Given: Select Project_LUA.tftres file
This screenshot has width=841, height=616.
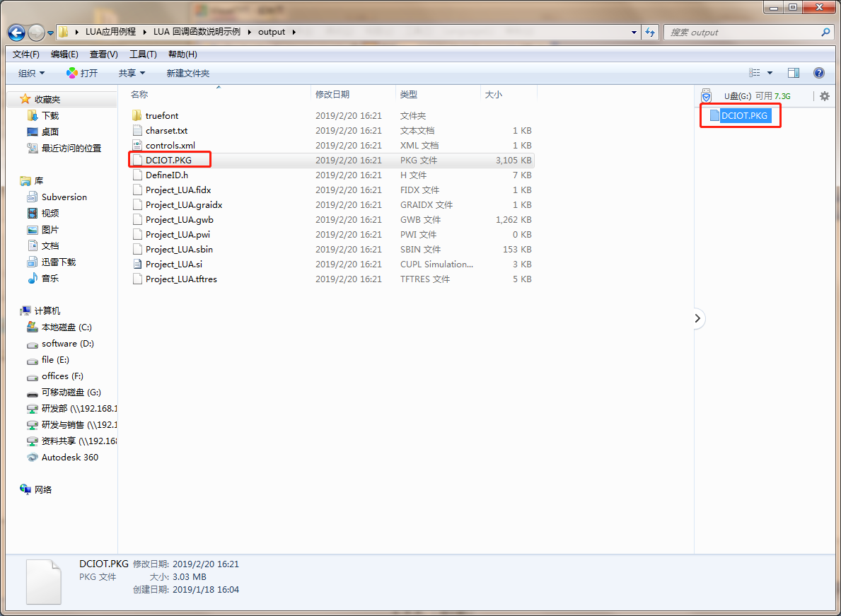Looking at the screenshot, I should (x=181, y=279).
